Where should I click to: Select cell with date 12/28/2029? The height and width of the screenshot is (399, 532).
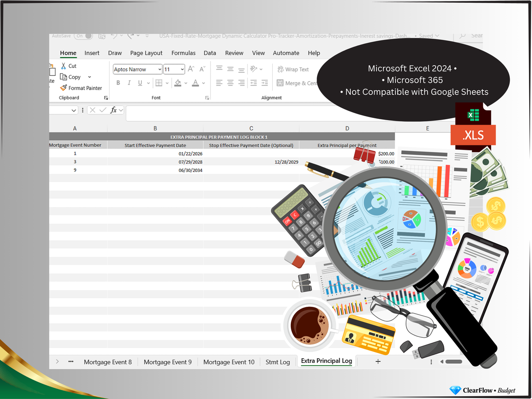pos(251,162)
